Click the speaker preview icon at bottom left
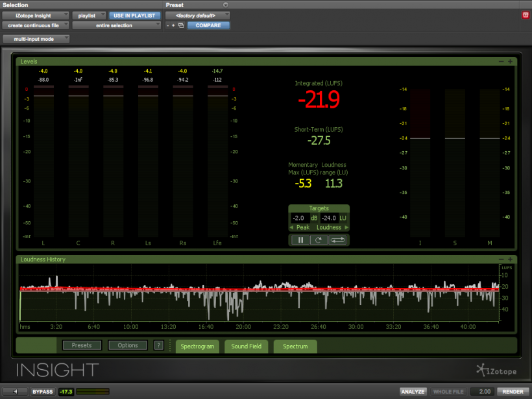This screenshot has width=532, height=399. [15, 391]
